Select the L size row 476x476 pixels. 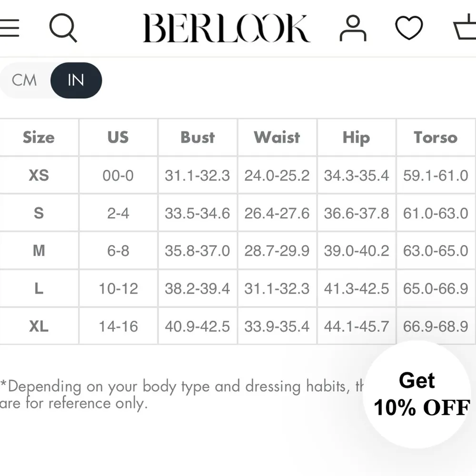point(39,288)
